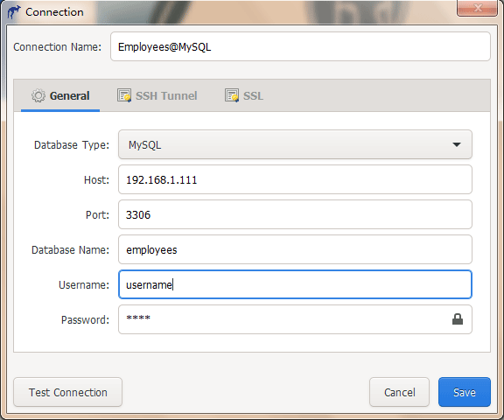Click inside the Password input field

pos(295,319)
